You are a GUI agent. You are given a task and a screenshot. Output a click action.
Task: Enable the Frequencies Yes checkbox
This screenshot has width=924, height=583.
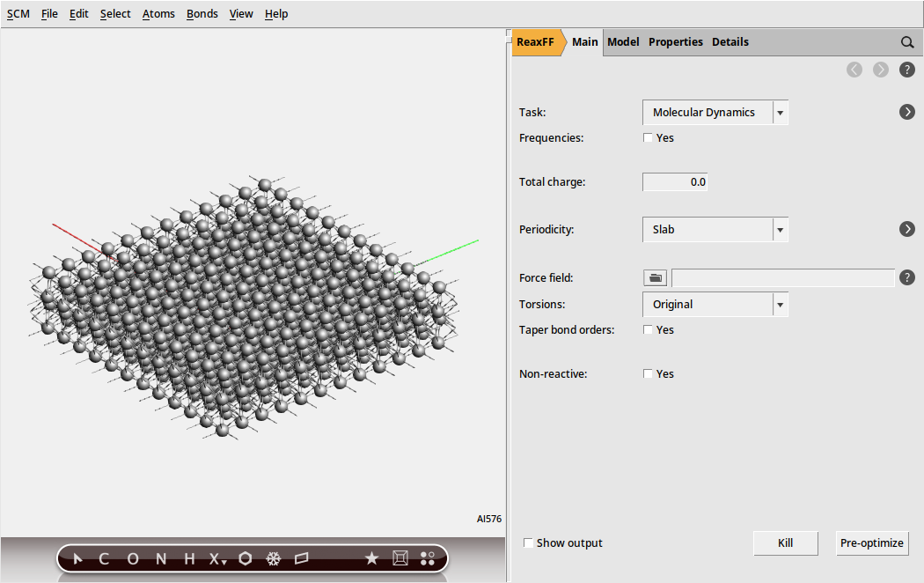(649, 138)
